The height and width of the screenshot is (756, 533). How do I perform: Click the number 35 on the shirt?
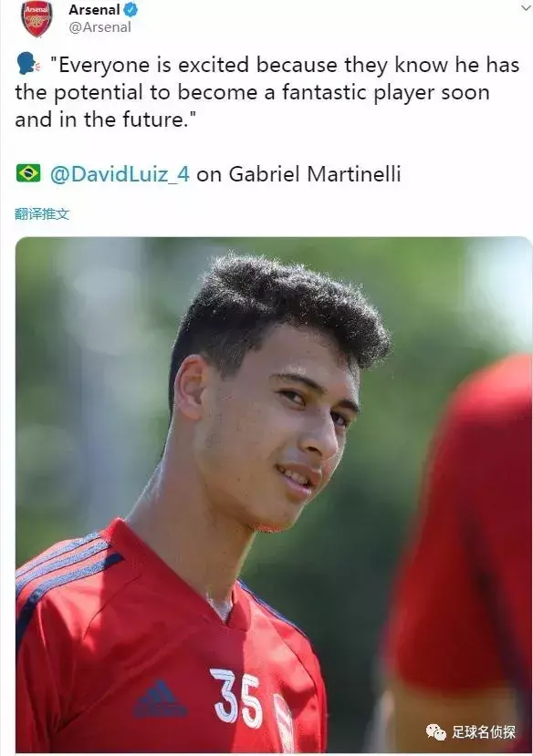point(237,698)
